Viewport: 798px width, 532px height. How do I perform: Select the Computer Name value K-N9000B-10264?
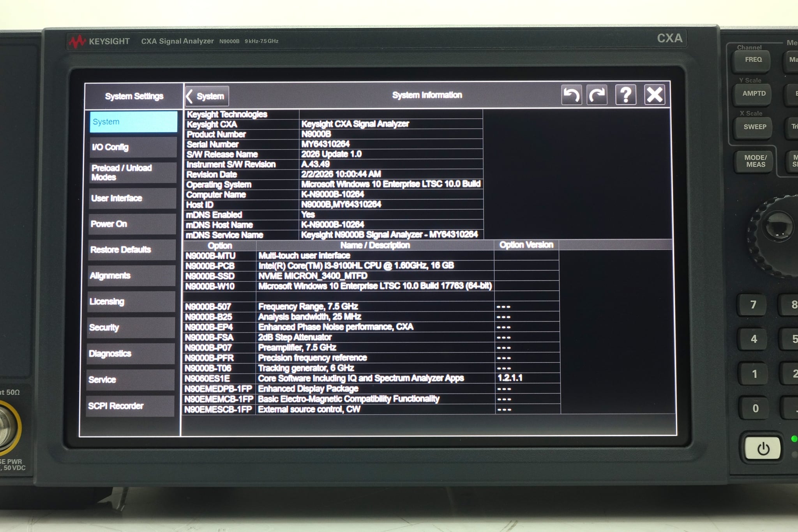[x=332, y=194]
